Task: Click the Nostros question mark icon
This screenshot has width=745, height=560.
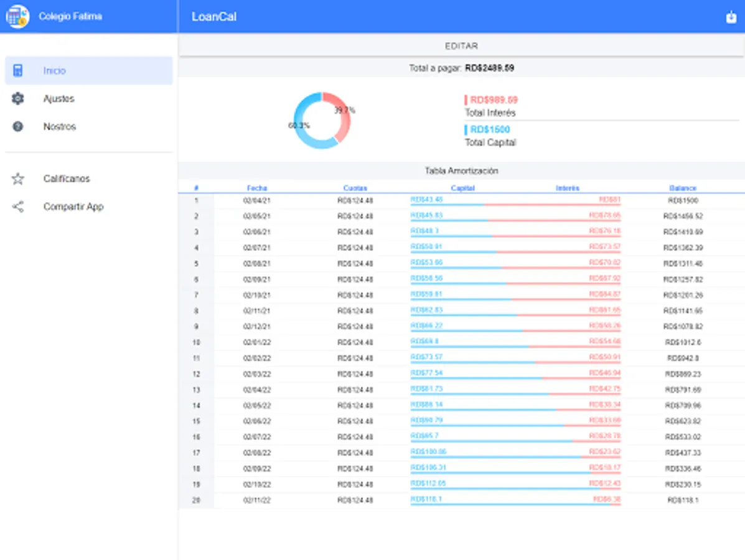Action: (x=18, y=127)
